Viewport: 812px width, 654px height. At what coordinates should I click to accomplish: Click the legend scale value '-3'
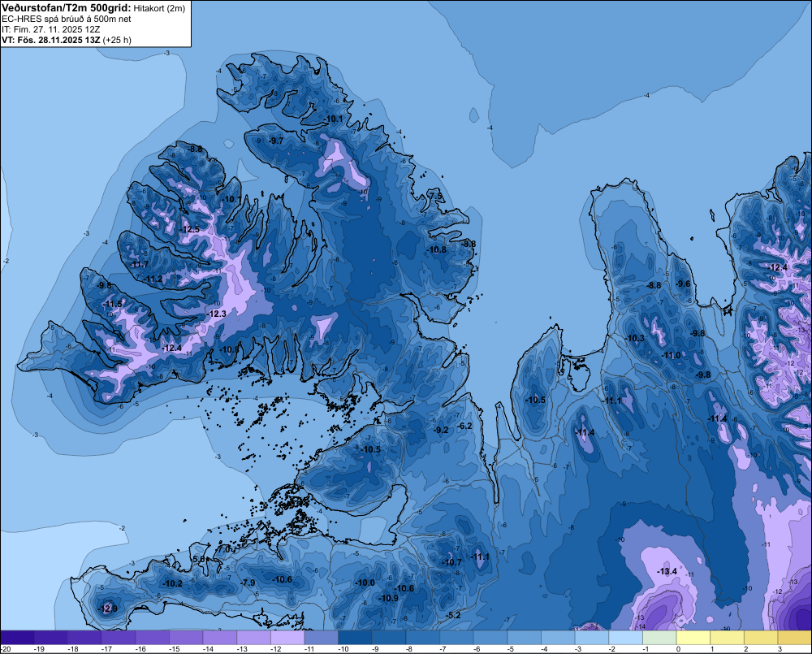click(580, 649)
